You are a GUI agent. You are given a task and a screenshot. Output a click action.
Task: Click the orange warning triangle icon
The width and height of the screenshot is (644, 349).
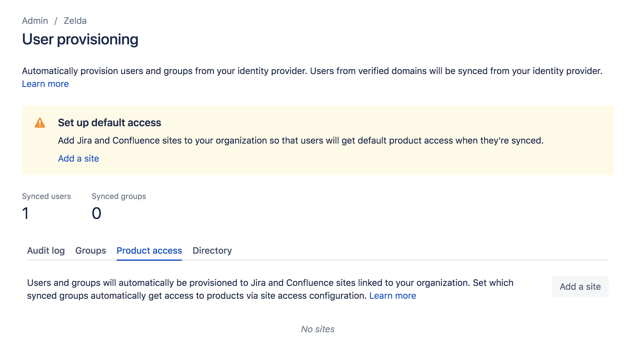coord(40,123)
